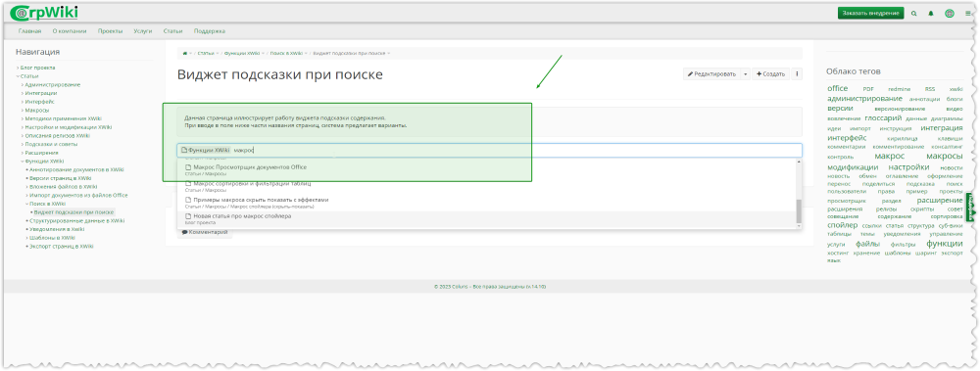Open Версии страниц в XWiki
Viewport: 980px width, 371px height.
click(x=60, y=178)
